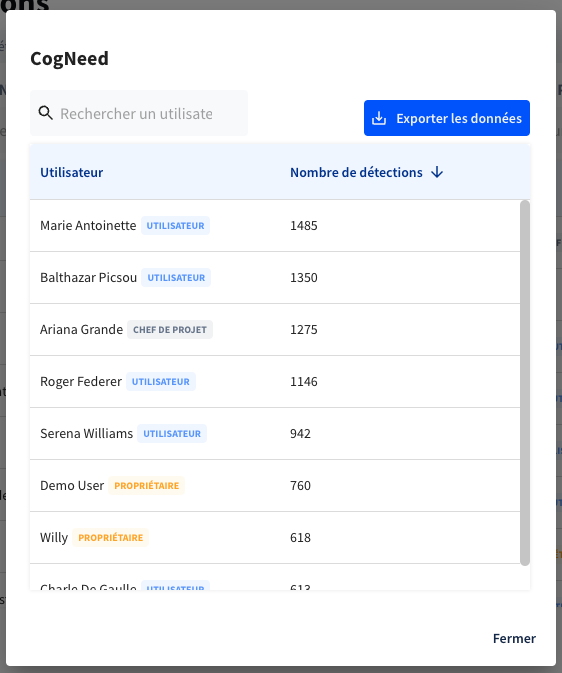Image resolution: width=562 pixels, height=673 pixels.
Task: Click the CHEF DE PROJET badge
Action: (170, 330)
